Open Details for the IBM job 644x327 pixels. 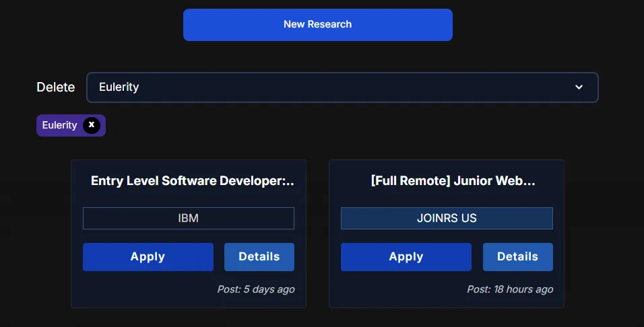[x=259, y=257]
